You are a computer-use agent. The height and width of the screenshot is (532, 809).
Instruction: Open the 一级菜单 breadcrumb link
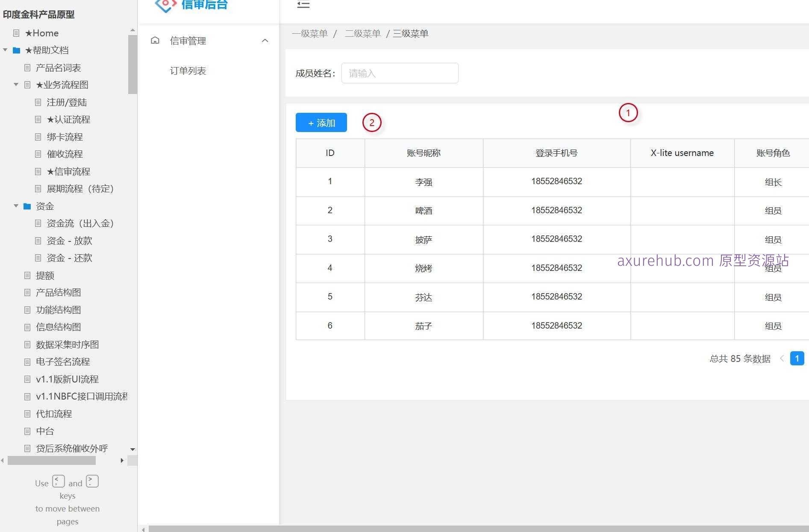click(x=310, y=33)
